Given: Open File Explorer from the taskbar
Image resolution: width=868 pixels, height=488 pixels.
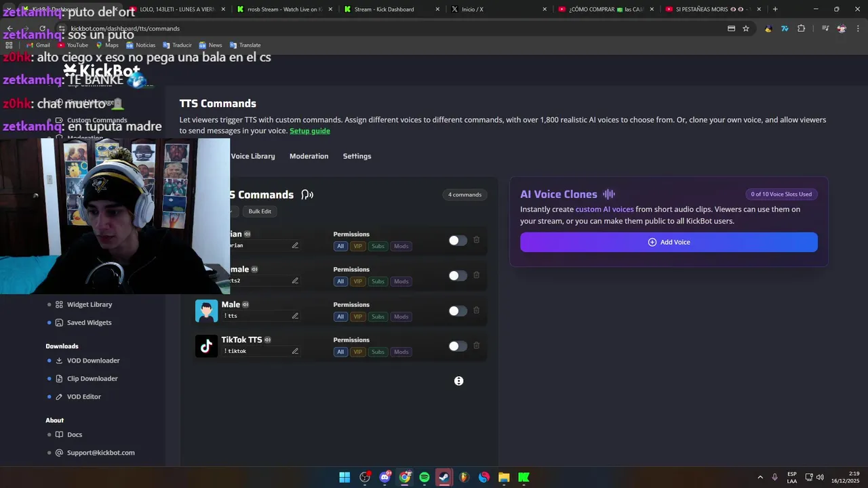Looking at the screenshot, I should [x=504, y=477].
